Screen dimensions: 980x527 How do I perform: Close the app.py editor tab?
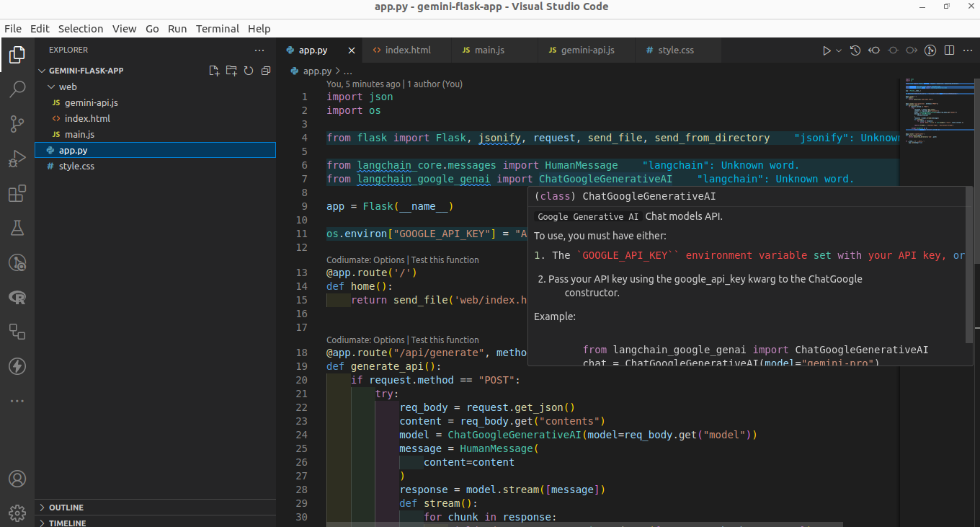coord(352,50)
